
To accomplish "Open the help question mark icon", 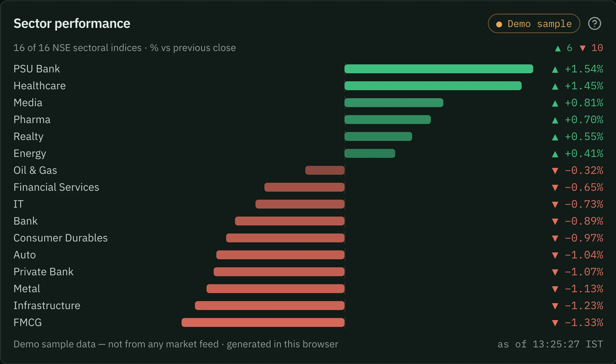I will point(594,24).
